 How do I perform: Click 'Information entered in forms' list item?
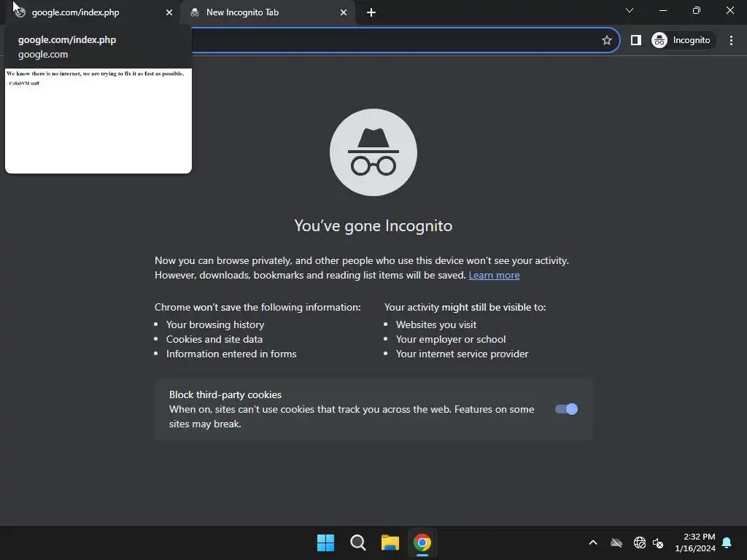[x=231, y=354]
